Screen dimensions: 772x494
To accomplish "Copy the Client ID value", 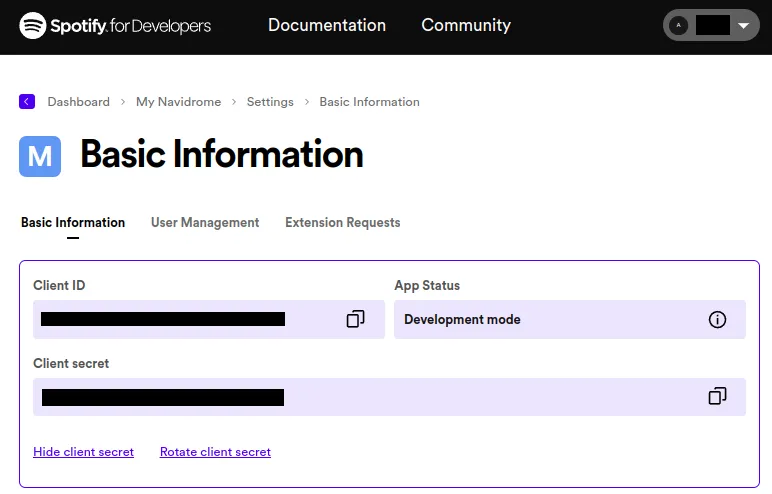I will point(355,319).
